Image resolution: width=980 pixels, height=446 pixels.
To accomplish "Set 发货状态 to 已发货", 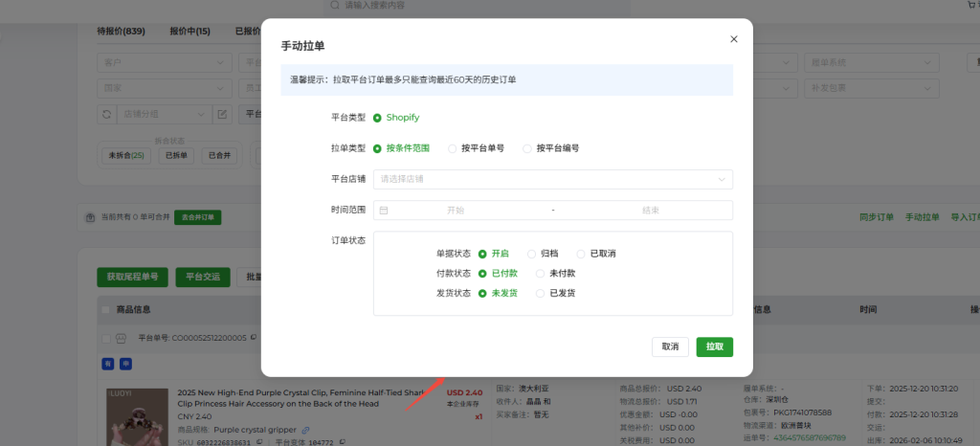I will click(541, 293).
